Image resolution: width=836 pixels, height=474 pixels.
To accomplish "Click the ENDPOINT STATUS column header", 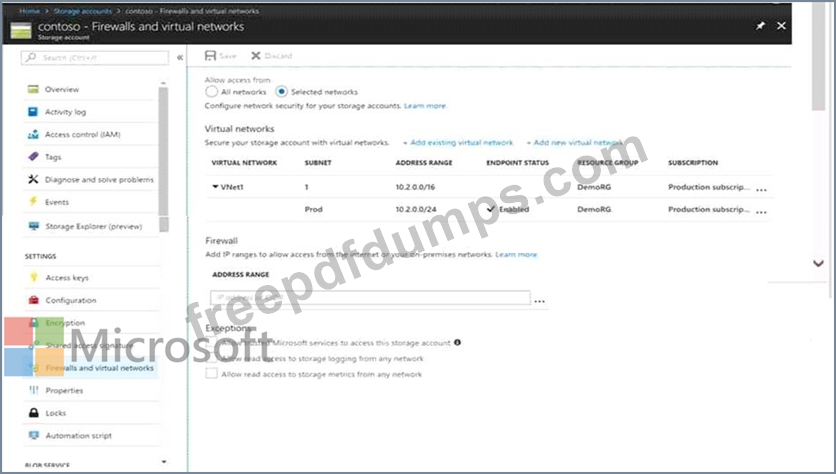I will pos(517,163).
